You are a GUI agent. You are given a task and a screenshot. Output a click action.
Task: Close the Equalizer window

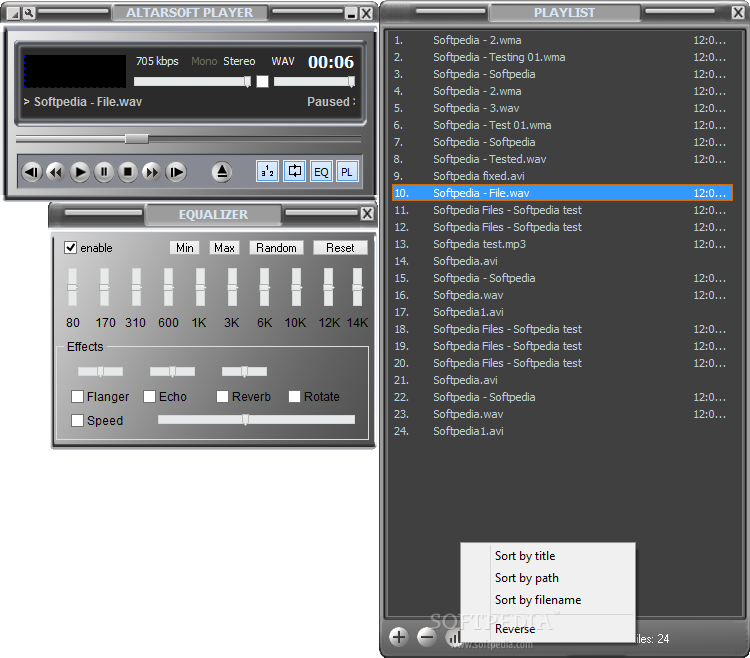click(x=367, y=214)
